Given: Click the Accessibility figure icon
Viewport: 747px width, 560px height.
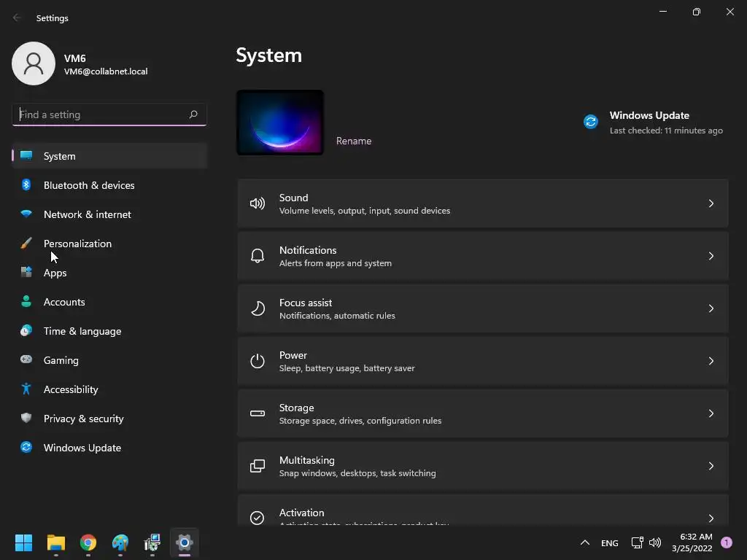Looking at the screenshot, I should pyautogui.click(x=26, y=389).
